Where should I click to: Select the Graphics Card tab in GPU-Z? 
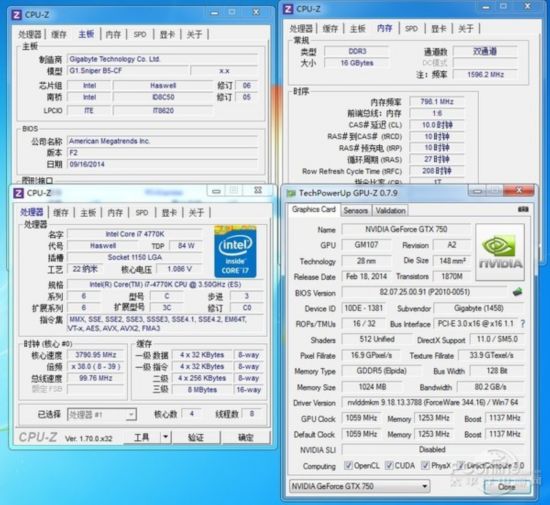[x=314, y=209]
